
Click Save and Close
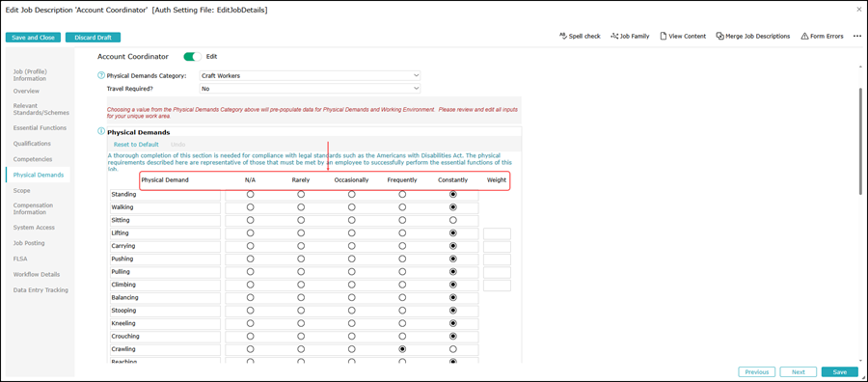33,38
